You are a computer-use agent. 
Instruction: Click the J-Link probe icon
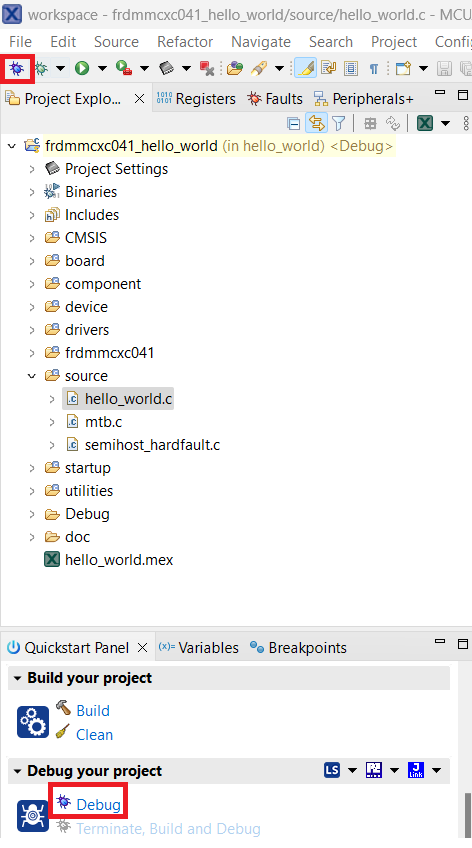point(416,770)
